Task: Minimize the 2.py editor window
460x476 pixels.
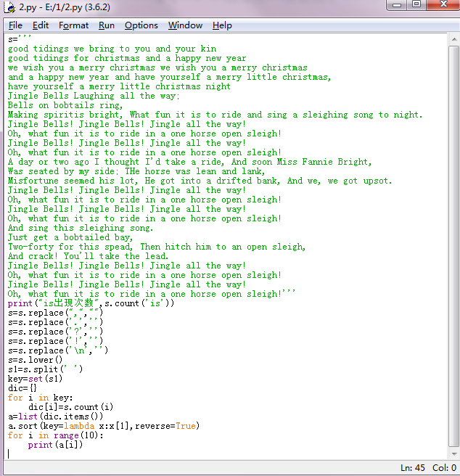Action: pos(397,4)
